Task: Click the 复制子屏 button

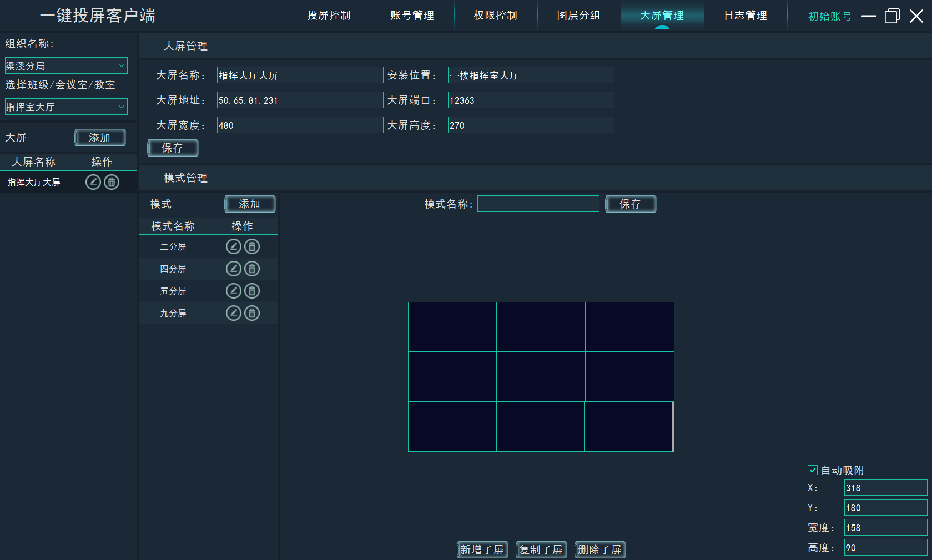Action: point(541,549)
